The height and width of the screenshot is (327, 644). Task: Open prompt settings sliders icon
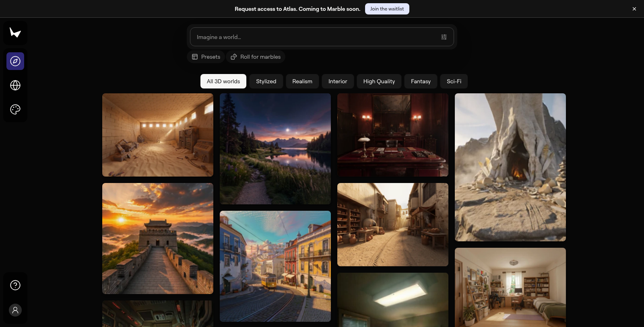444,37
